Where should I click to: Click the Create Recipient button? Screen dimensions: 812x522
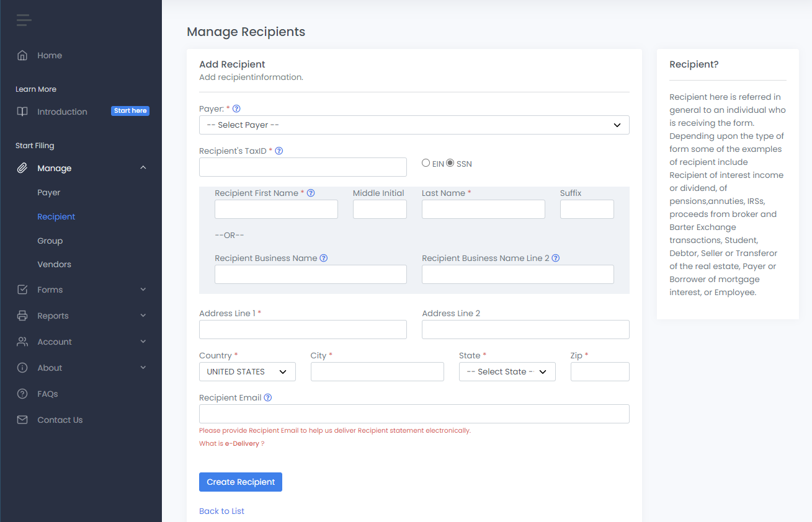pyautogui.click(x=241, y=482)
